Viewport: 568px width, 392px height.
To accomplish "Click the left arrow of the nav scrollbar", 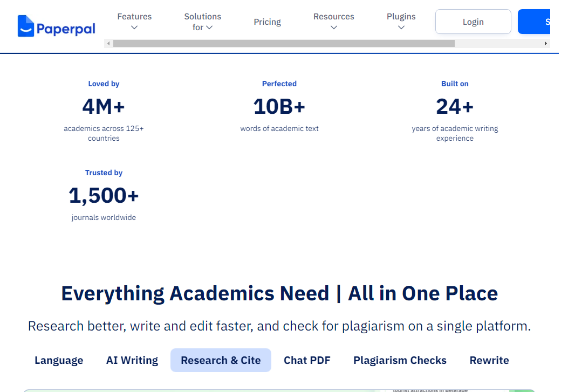I will pos(108,44).
